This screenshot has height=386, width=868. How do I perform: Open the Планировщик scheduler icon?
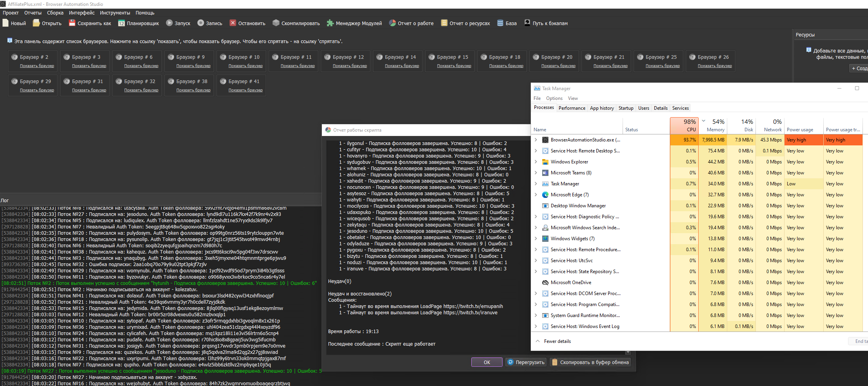pos(122,23)
